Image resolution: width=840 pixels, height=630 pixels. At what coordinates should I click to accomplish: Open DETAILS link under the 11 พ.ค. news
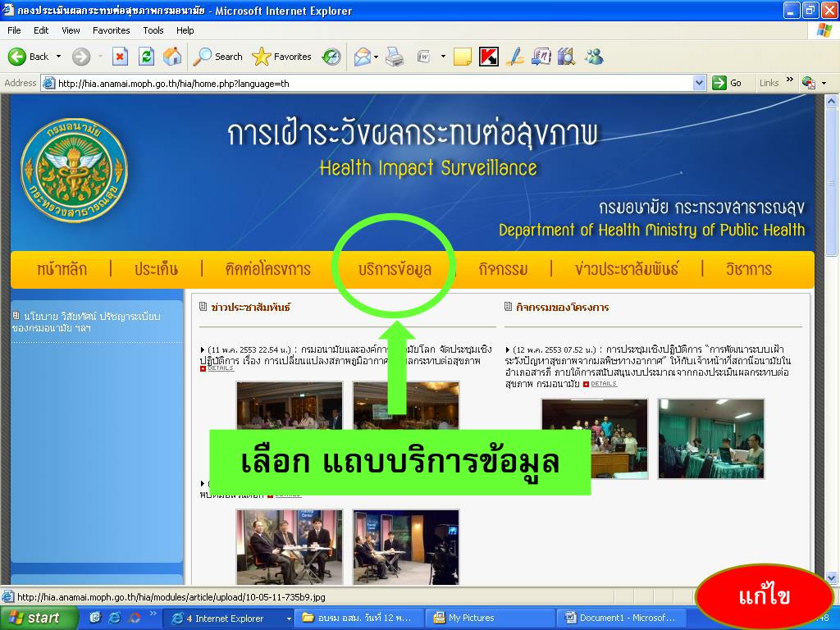[217, 368]
